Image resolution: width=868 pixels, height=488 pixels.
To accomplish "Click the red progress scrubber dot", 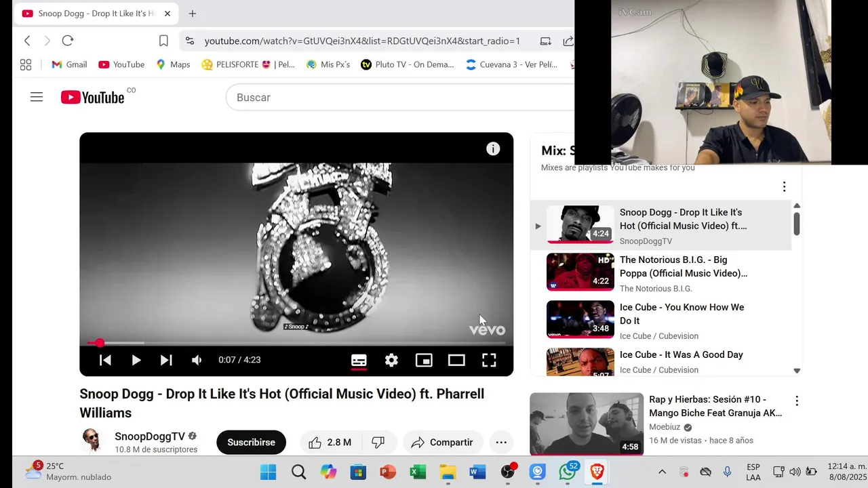I will click(x=100, y=343).
